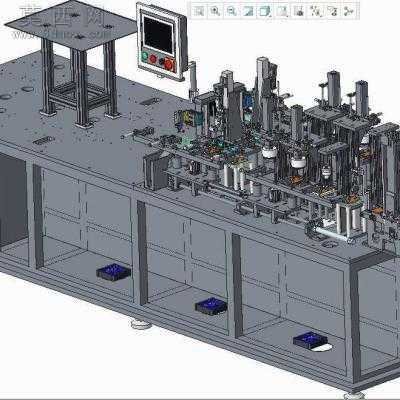Open the View Manager icon
Screen dimensions: 400x400
(299, 11)
